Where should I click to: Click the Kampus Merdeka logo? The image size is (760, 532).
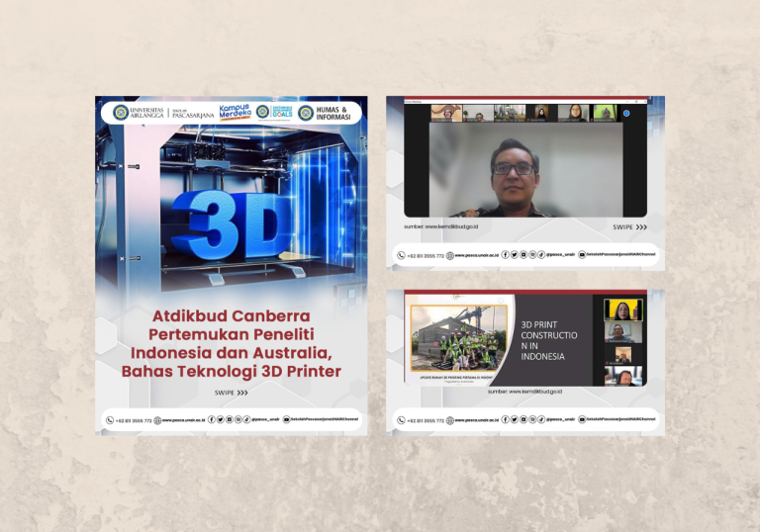click(x=236, y=112)
